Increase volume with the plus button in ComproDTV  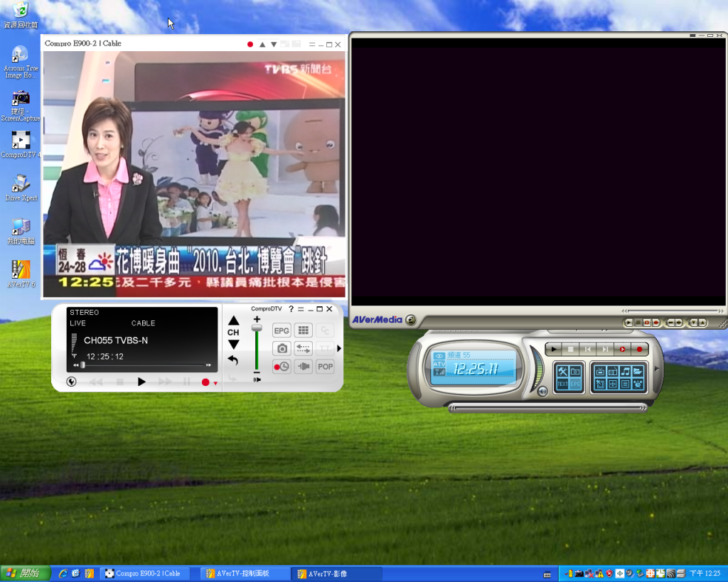[257, 319]
